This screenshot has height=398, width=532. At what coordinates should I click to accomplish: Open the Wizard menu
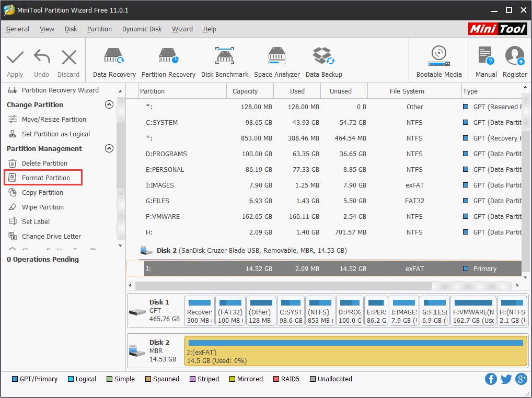[182, 29]
